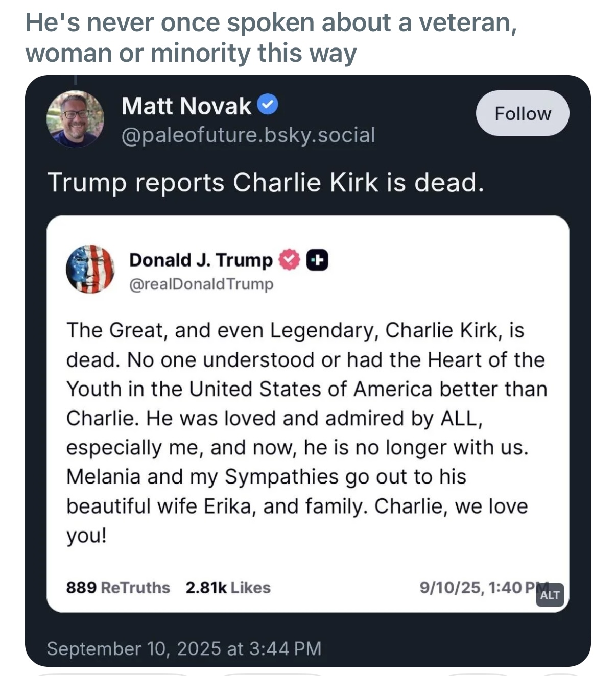Click the @realDonaldTrump username

(x=201, y=284)
